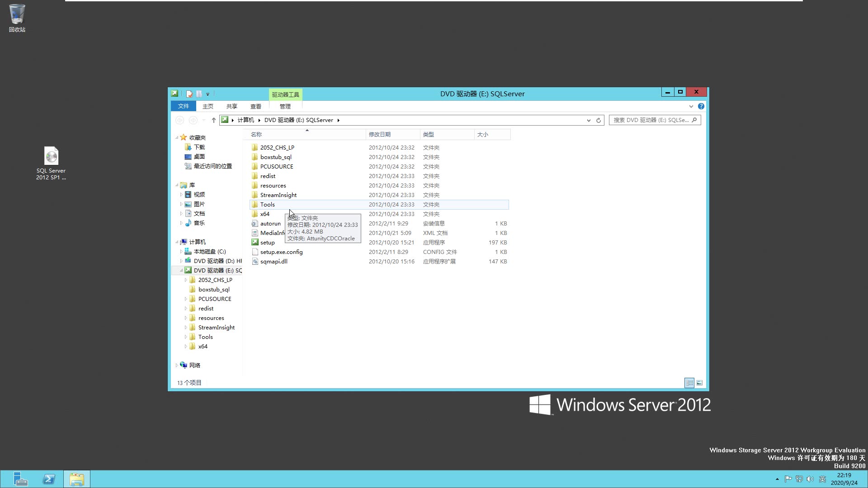
Task: Click the refresh icon in the address bar
Action: [599, 120]
